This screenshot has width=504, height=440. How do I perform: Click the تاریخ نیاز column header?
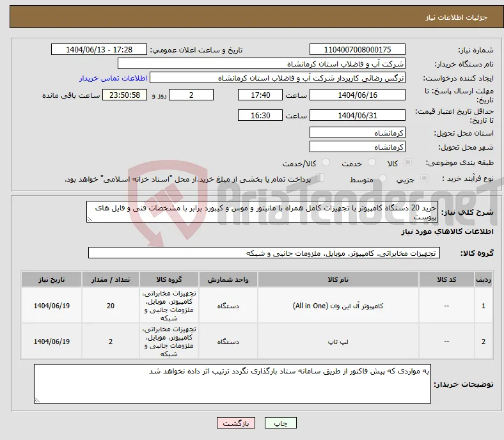(x=51, y=279)
